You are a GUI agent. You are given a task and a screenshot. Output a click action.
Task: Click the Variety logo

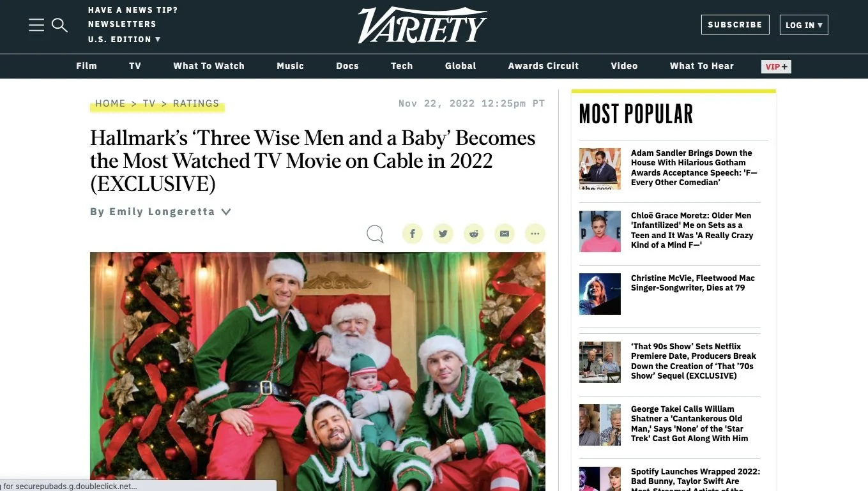click(422, 26)
